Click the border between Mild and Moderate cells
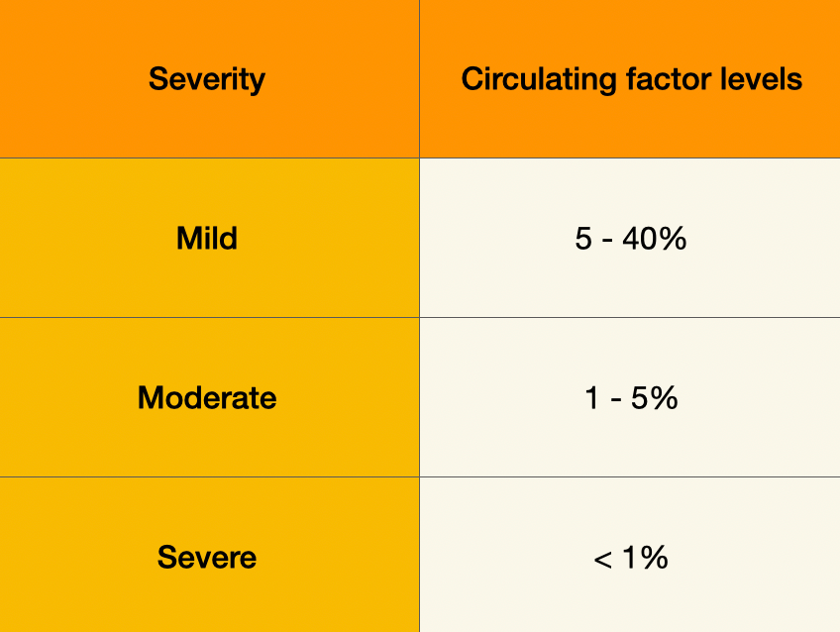Screen dimensions: 840x632 (207, 318)
